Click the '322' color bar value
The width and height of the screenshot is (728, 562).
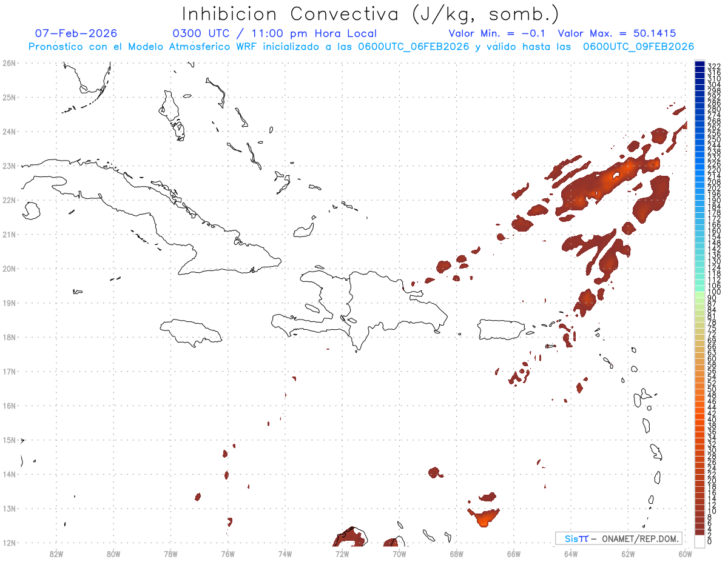pyautogui.click(x=714, y=65)
